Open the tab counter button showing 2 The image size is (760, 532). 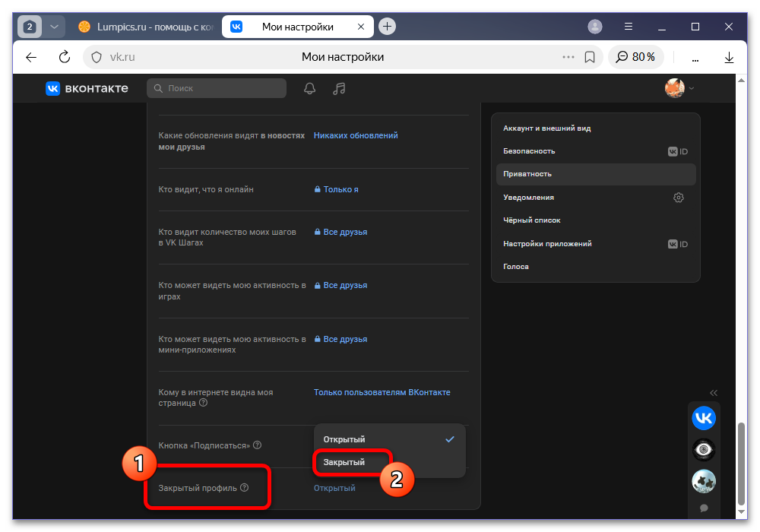30,27
